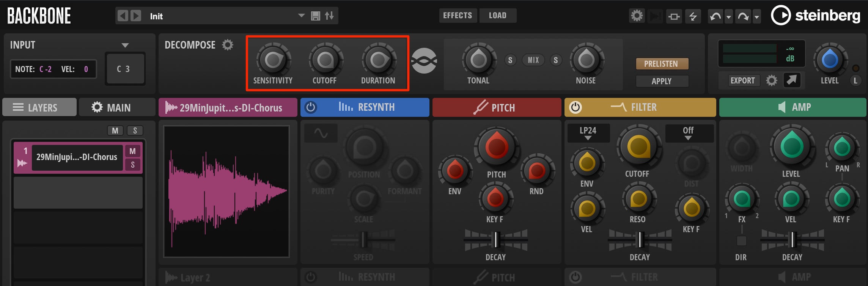
Task: Open the Off distortion type dropdown
Action: coord(689,133)
